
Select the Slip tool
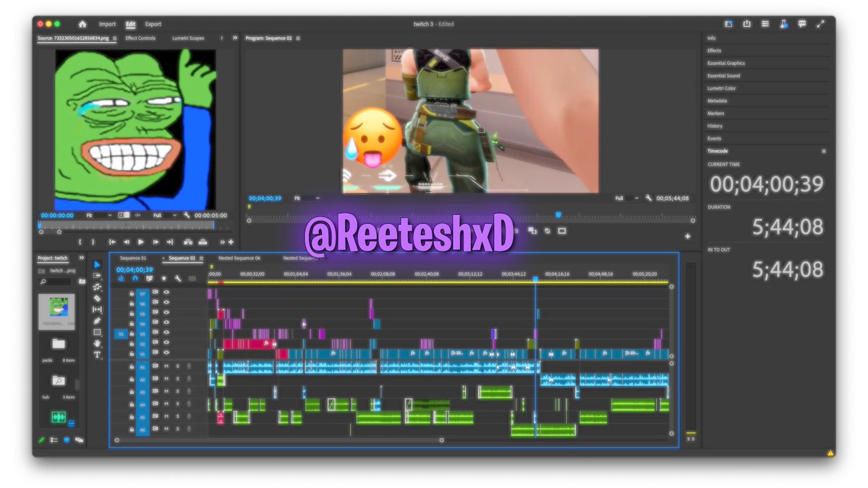tap(98, 309)
